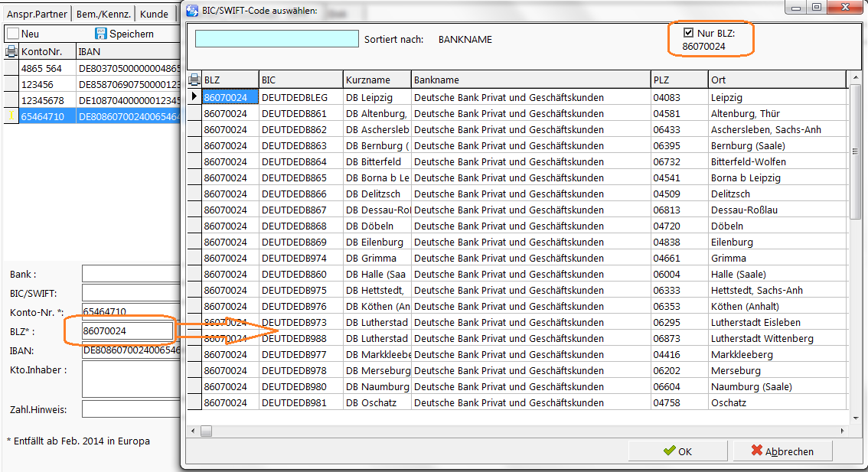Image resolution: width=868 pixels, height=472 pixels.
Task: Click Ort cell Halle (Saale)
Action: pyautogui.click(x=778, y=274)
